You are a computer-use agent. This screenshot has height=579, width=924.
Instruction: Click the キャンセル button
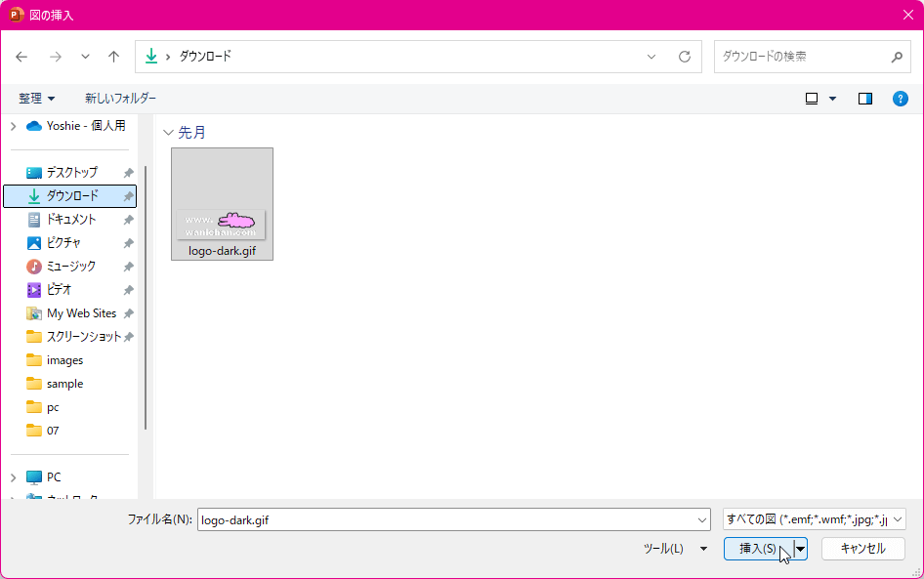(862, 549)
